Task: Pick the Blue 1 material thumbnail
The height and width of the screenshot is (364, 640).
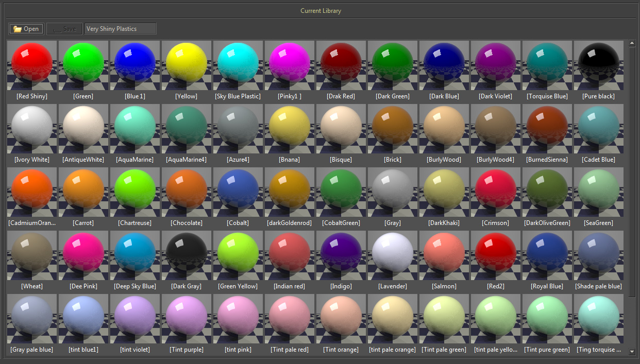Action: coord(135,65)
